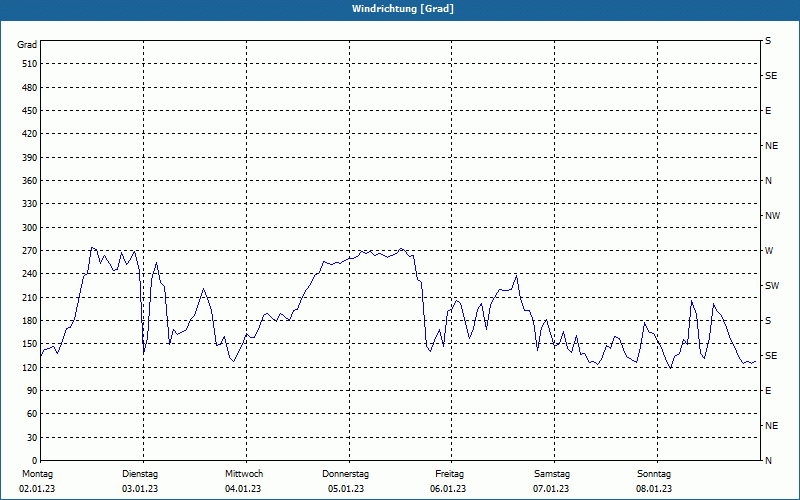Click the 'SE' compass label at 495 degrees

pos(771,76)
